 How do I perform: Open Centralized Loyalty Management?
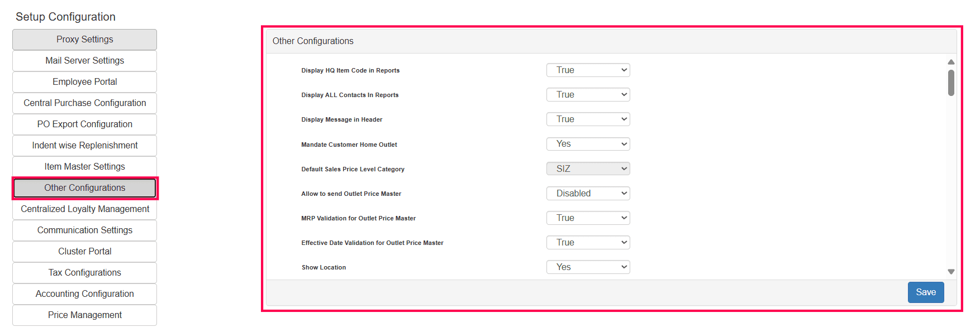tap(85, 209)
